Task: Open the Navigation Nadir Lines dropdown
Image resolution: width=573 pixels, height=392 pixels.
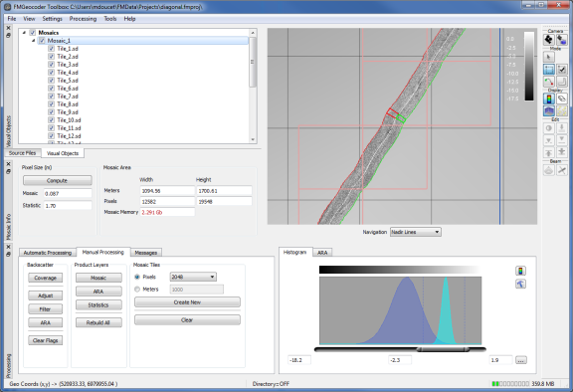Action: (x=416, y=232)
